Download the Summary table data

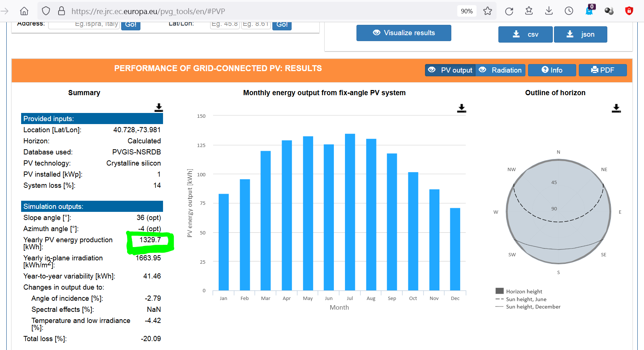click(x=159, y=107)
